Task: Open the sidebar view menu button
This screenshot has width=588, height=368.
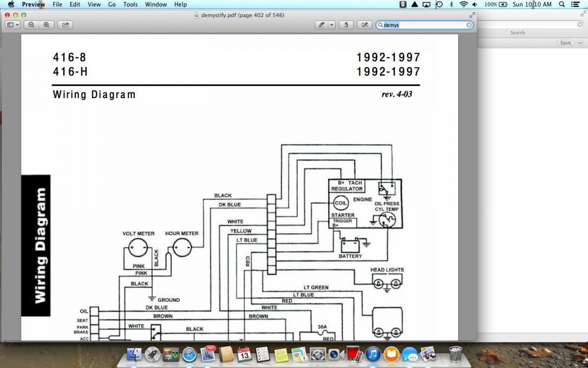Action: 13,25
